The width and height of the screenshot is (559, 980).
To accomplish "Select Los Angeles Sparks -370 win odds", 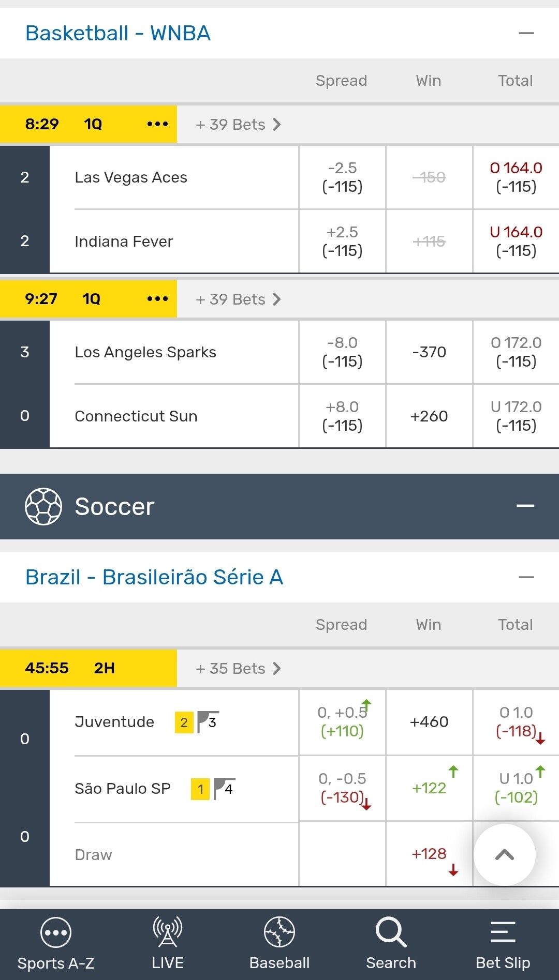I will pyautogui.click(x=429, y=352).
